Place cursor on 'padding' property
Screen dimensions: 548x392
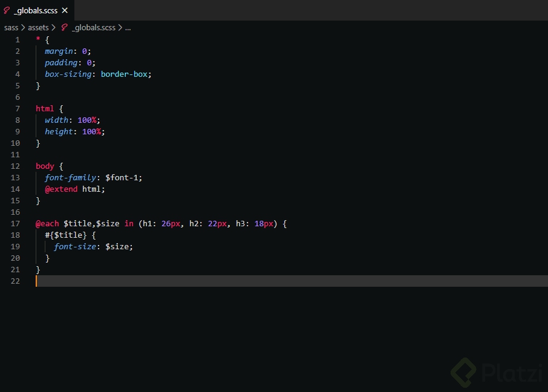pyautogui.click(x=61, y=63)
